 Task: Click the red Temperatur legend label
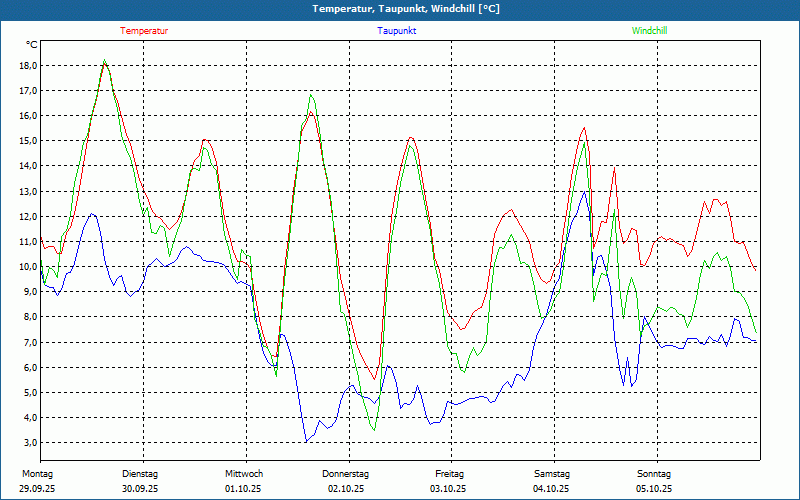coord(144,31)
